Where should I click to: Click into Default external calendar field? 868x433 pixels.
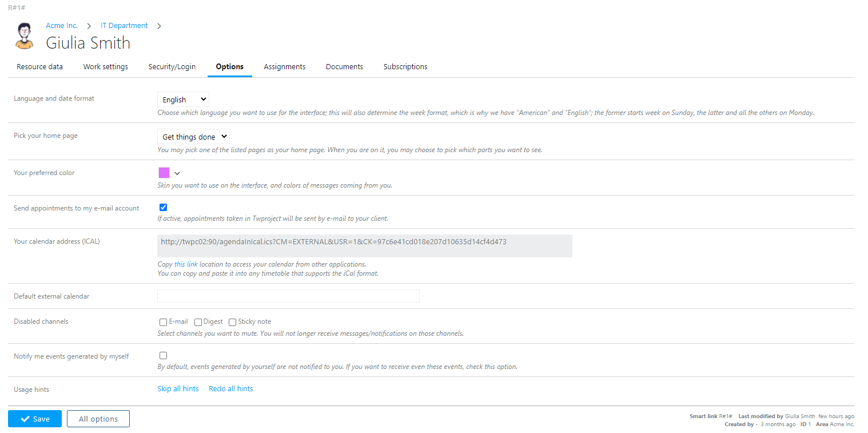[x=288, y=296]
